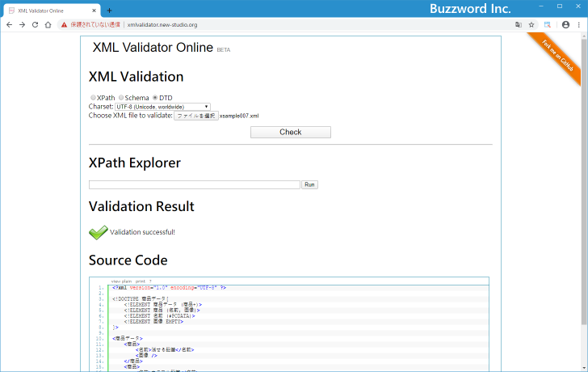Click the browser forward arrow
Image resolution: width=588 pixels, height=372 pixels.
pos(22,25)
